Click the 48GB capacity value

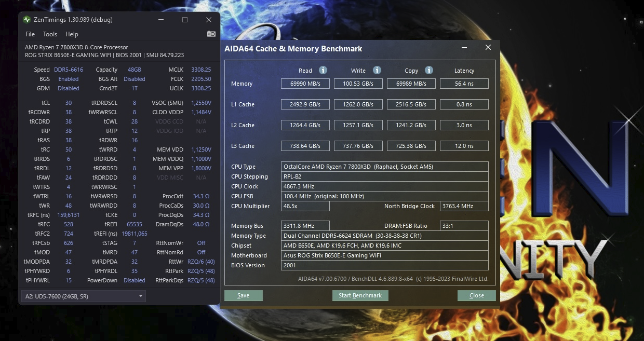click(135, 70)
